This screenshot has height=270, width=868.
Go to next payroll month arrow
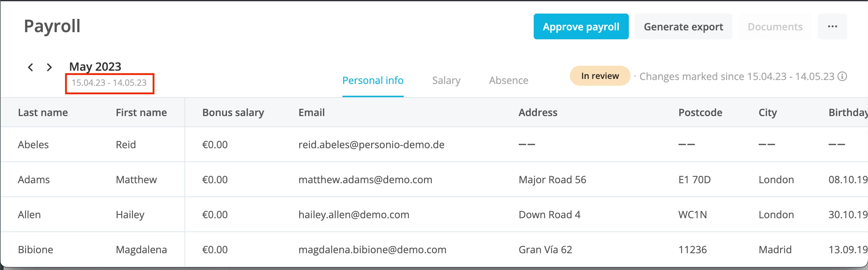point(49,67)
